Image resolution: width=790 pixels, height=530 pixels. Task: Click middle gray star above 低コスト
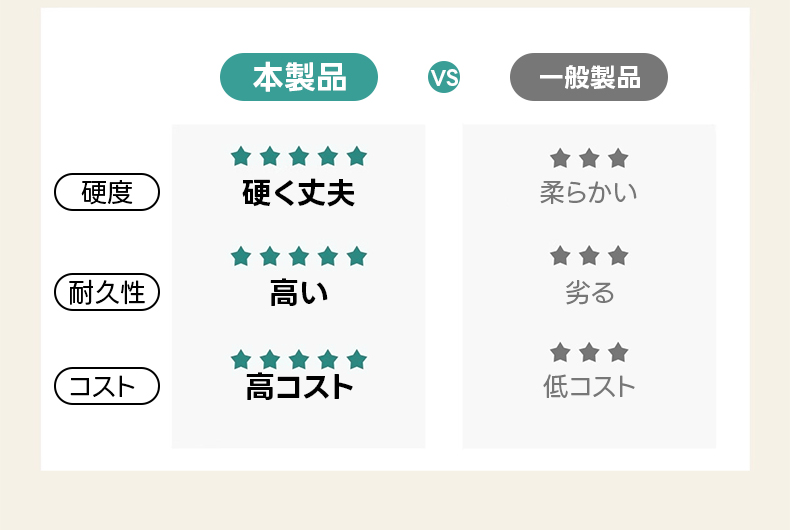(589, 352)
